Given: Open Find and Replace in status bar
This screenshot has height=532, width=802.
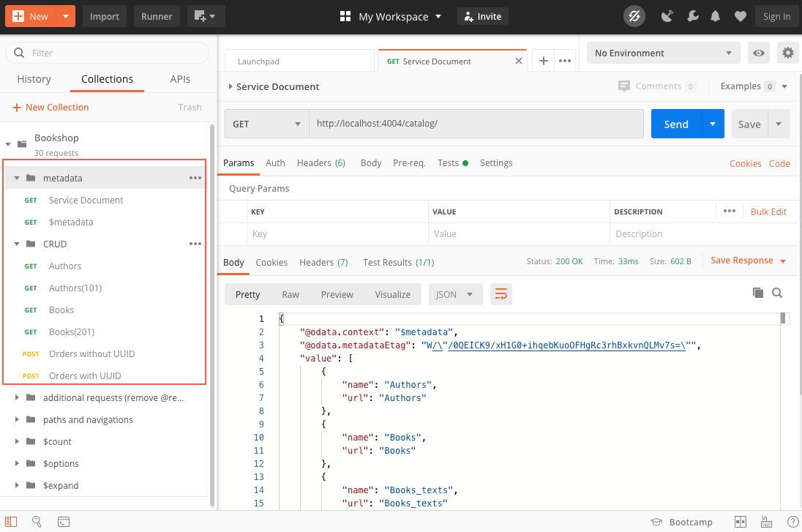Looking at the screenshot, I should 37,522.
